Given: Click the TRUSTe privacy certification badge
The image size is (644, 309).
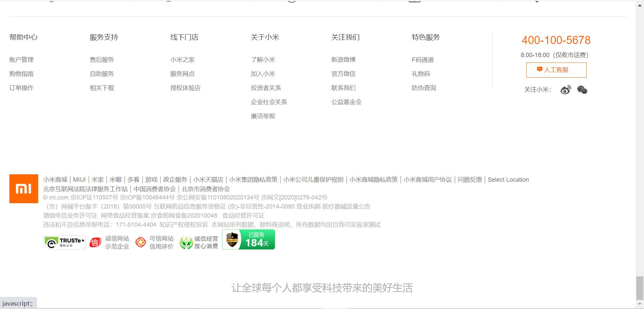Looking at the screenshot, I should (x=64, y=242).
